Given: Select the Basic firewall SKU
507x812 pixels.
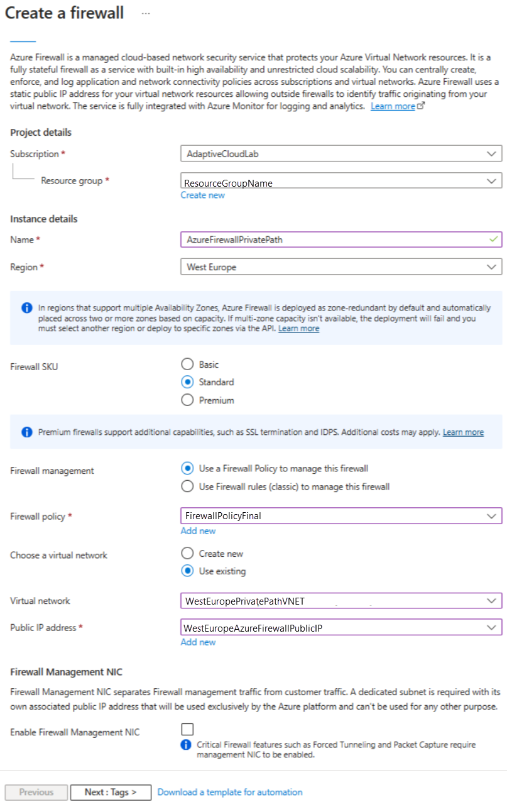Looking at the screenshot, I should click(187, 364).
